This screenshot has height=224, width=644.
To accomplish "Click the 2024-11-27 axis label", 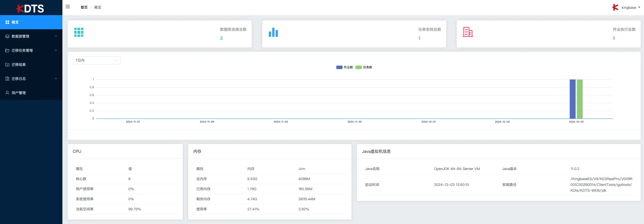I will [x=133, y=122].
